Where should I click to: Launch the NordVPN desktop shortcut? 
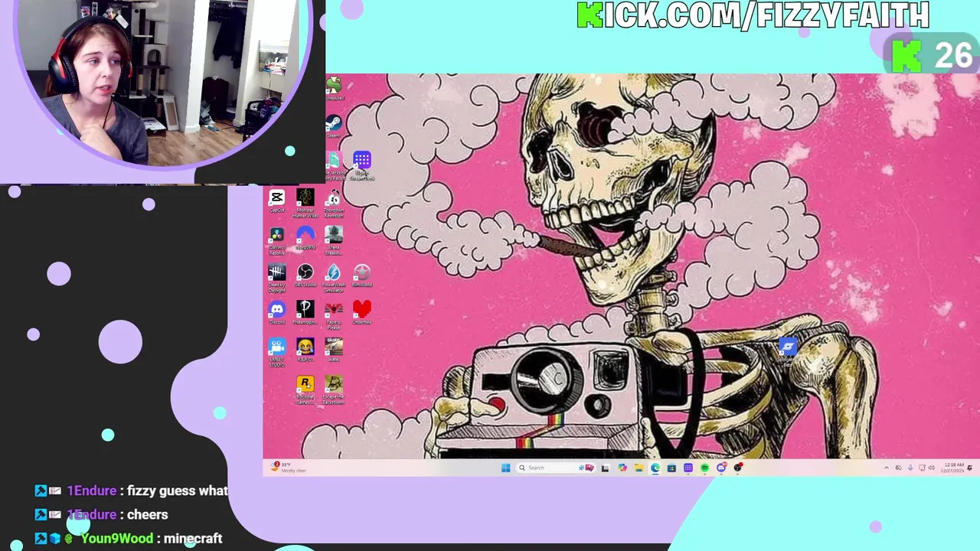click(x=305, y=238)
